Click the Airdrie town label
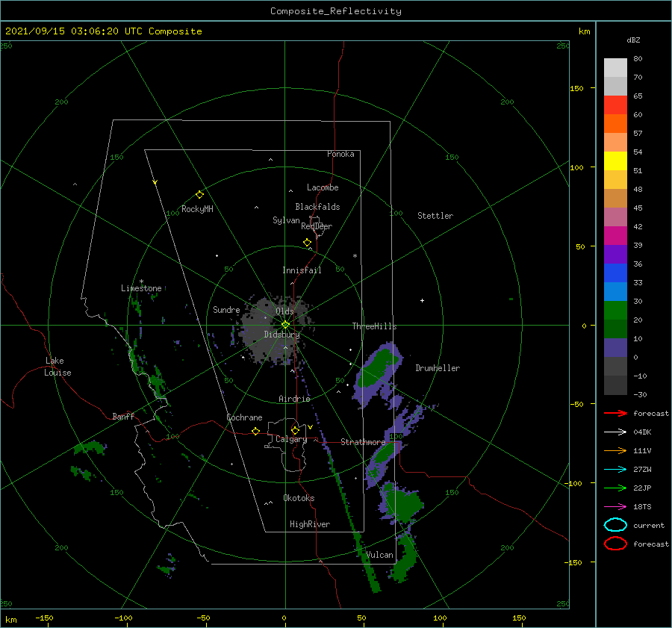672x628 pixels. [x=294, y=399]
